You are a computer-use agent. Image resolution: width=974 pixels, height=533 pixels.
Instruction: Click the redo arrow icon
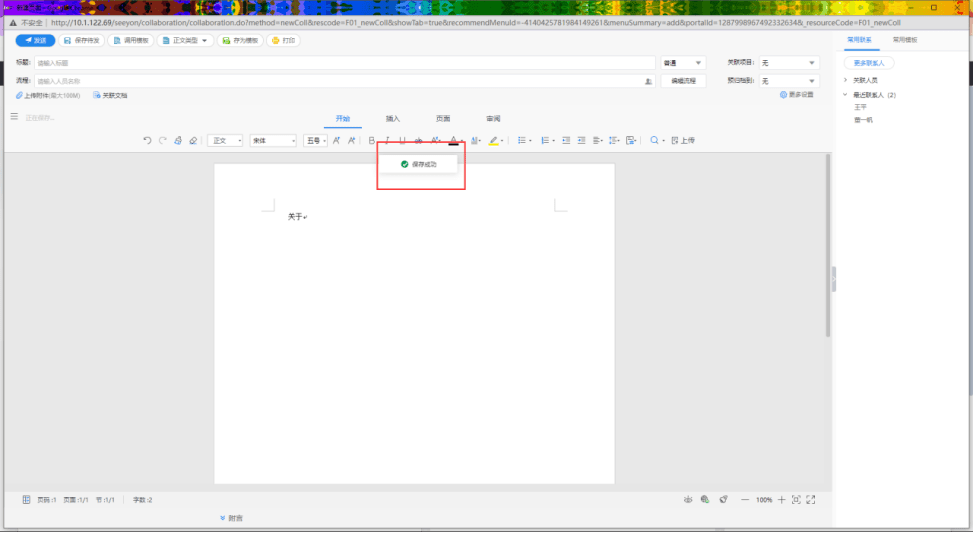(x=163, y=140)
